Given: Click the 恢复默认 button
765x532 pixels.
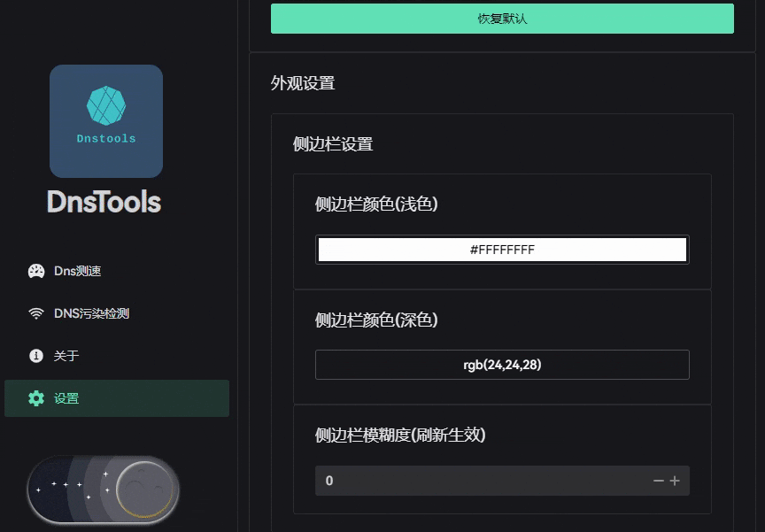Looking at the screenshot, I should tap(502, 18).
